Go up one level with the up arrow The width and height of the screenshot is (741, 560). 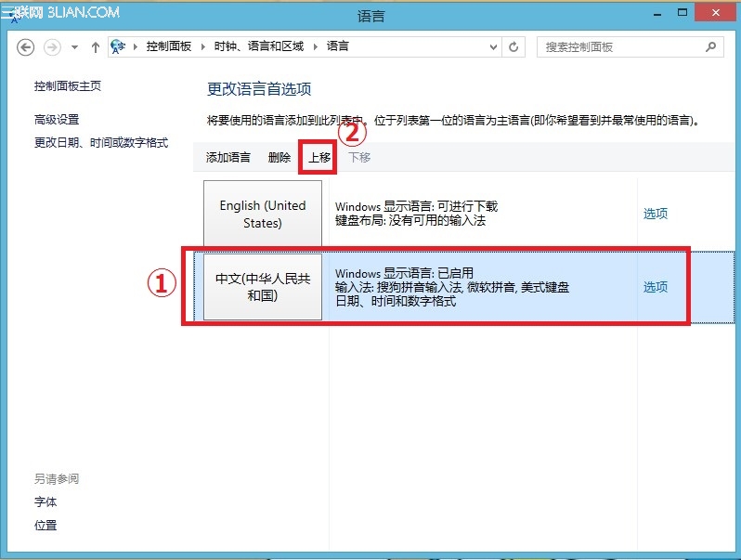tap(96, 47)
